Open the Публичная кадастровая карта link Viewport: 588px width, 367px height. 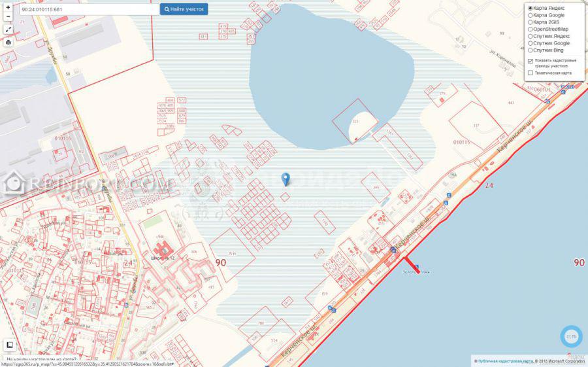506,361
